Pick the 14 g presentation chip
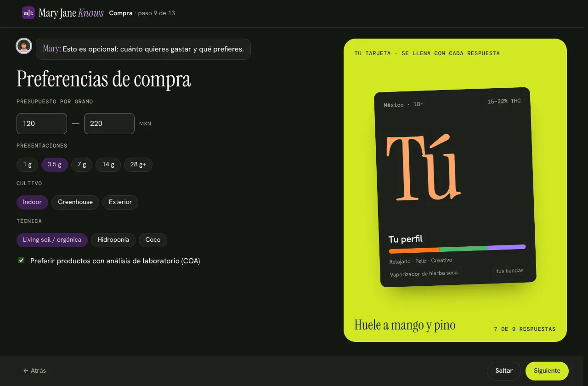The width and height of the screenshot is (588, 386). pos(108,165)
